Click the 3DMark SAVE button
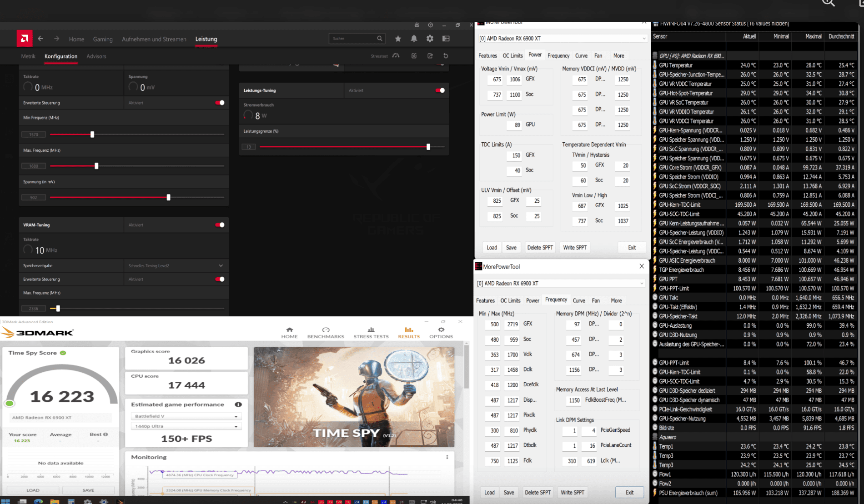The width and height of the screenshot is (864, 504). pos(88,490)
